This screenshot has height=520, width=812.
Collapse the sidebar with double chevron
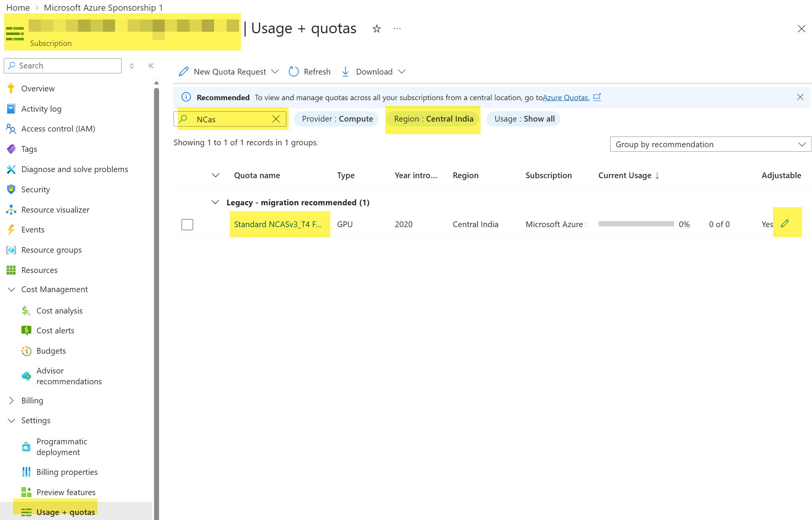point(151,66)
